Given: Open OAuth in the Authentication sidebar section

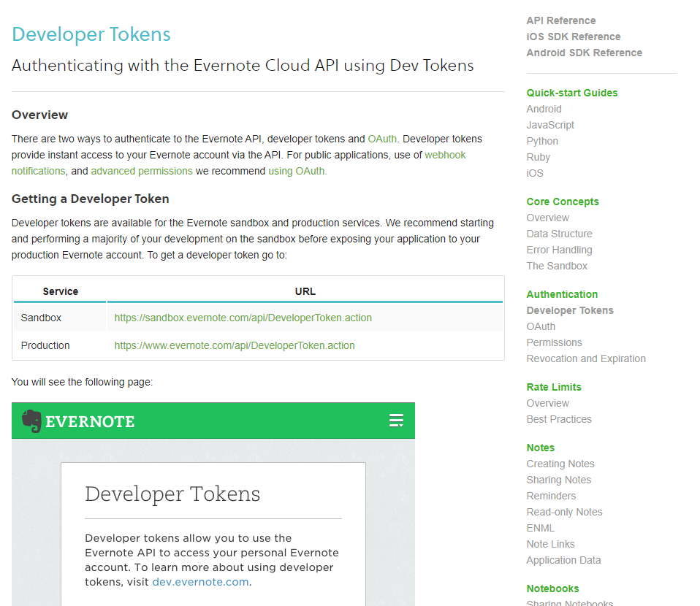Looking at the screenshot, I should 541,326.
